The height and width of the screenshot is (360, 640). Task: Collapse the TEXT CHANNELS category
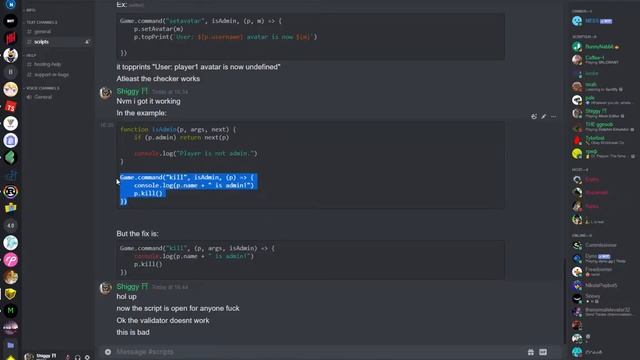pos(42,22)
